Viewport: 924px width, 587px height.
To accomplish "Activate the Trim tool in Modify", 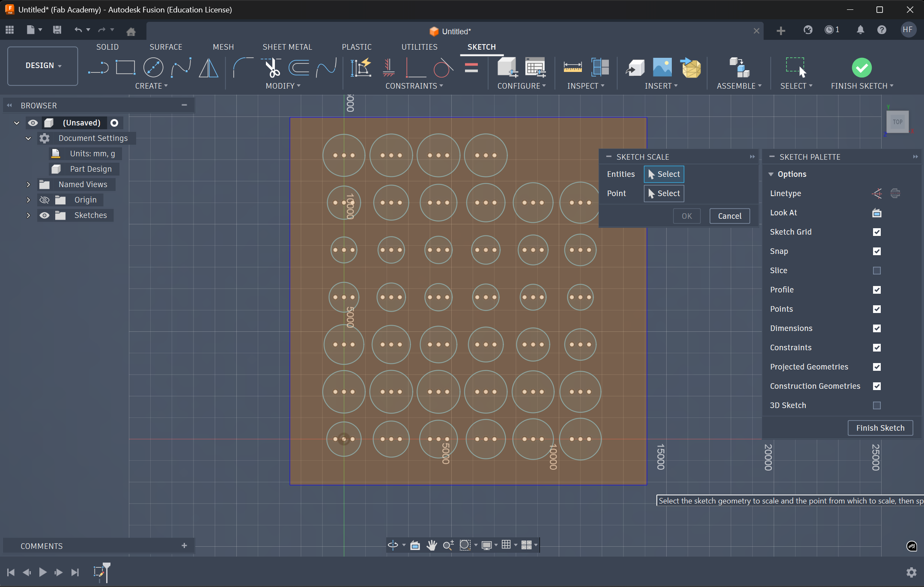I will (x=271, y=67).
